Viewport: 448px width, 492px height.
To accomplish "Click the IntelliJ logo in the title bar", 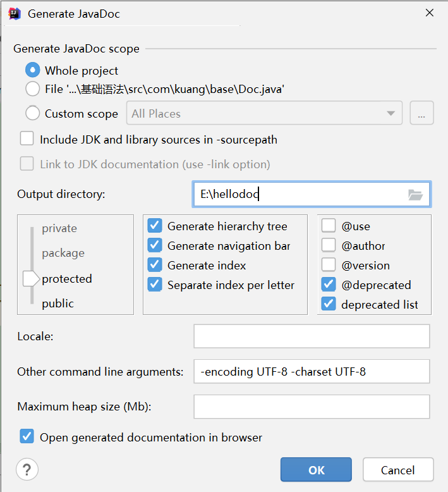I will pos(15,13).
